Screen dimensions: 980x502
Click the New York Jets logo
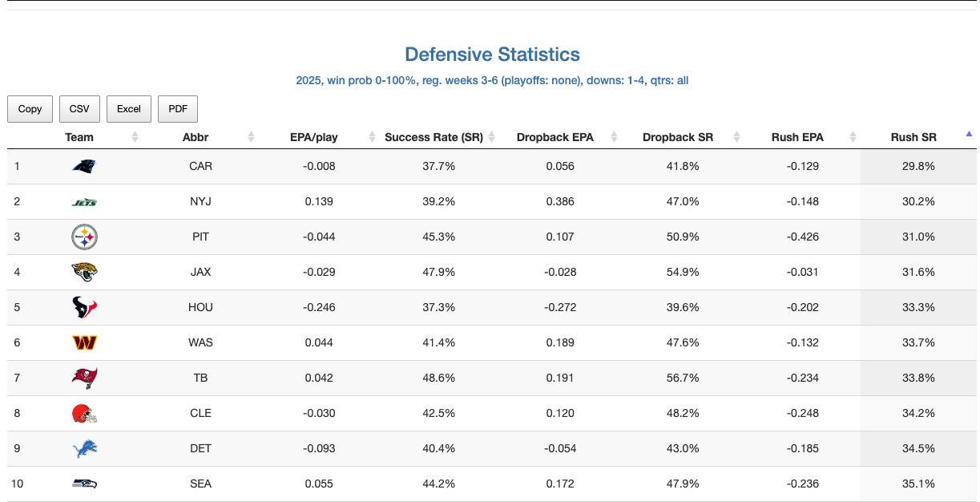tap(84, 202)
